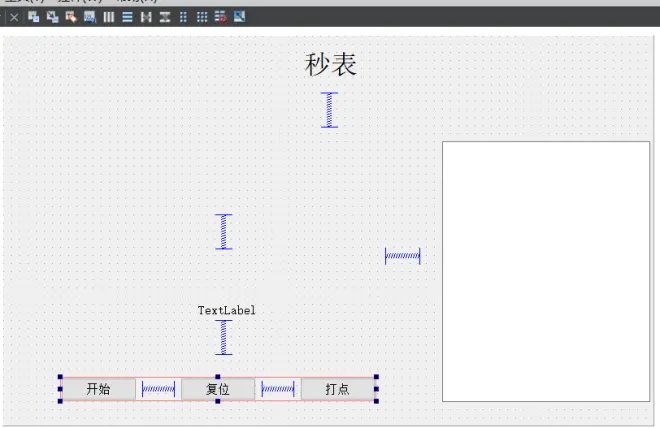Select the spacer between 开始 and 复位

point(158,389)
